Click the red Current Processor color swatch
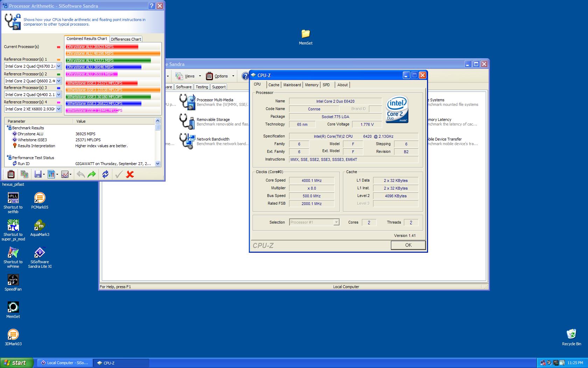 point(58,47)
